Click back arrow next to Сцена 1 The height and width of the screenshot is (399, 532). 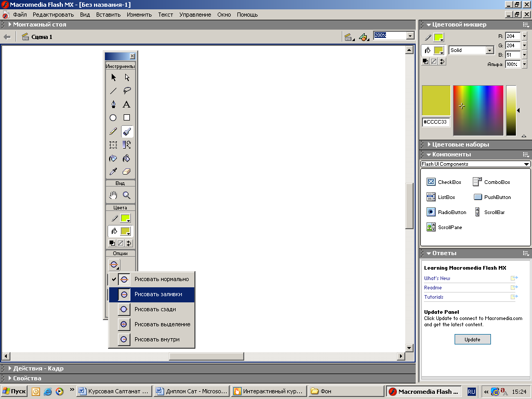click(7, 37)
